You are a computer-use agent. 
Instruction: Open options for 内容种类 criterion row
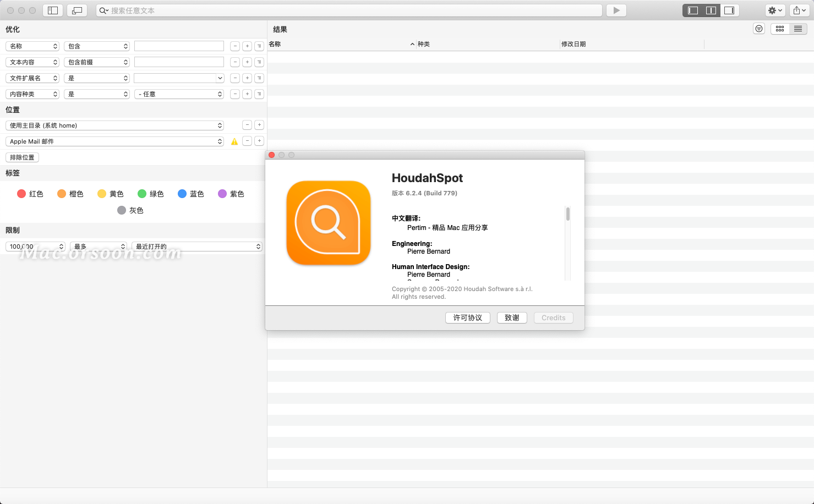(259, 94)
